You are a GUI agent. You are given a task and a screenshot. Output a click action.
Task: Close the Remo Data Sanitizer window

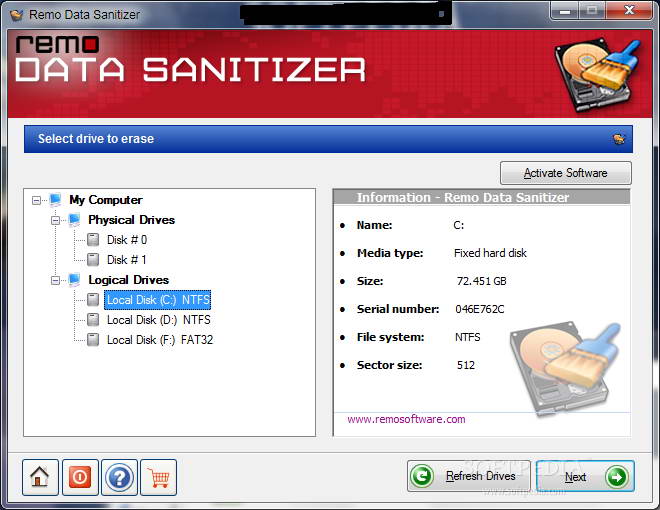(x=629, y=11)
